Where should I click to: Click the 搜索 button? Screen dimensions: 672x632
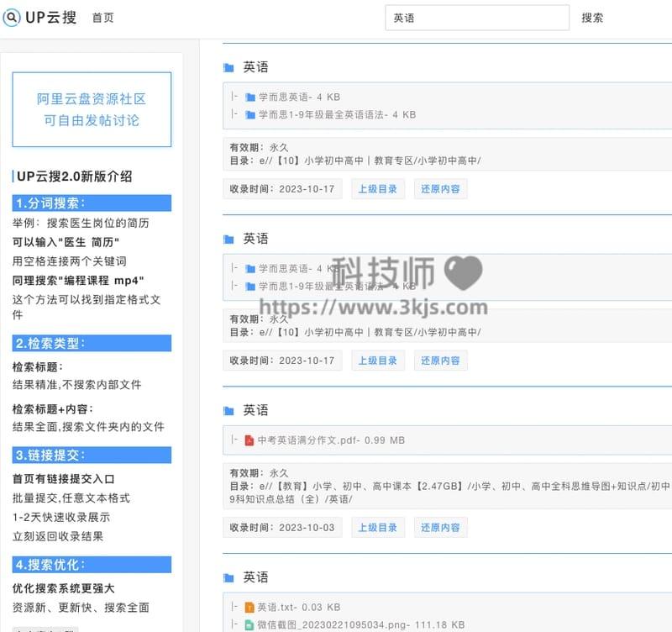coord(592,18)
